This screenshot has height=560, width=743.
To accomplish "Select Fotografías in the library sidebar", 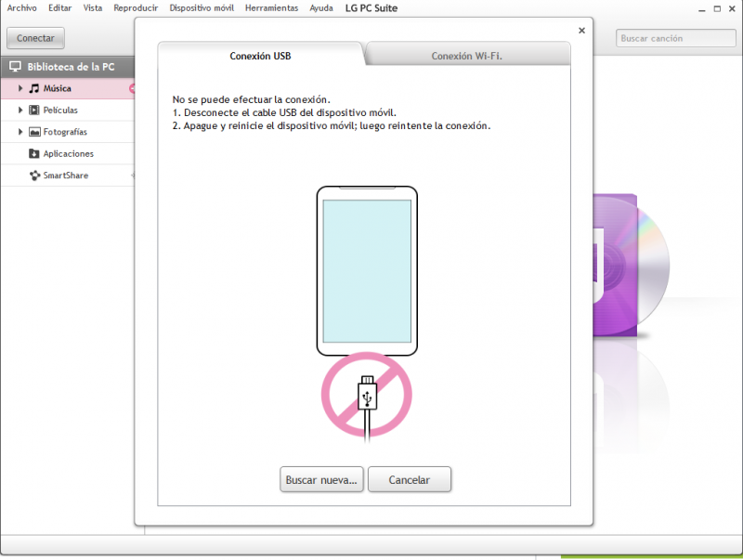I will point(68,132).
